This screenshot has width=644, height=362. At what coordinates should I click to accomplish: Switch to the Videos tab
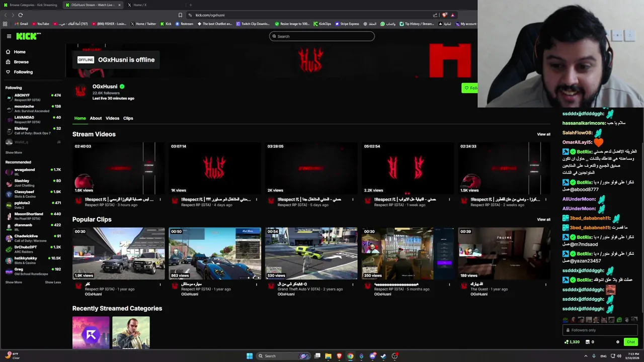pos(112,118)
